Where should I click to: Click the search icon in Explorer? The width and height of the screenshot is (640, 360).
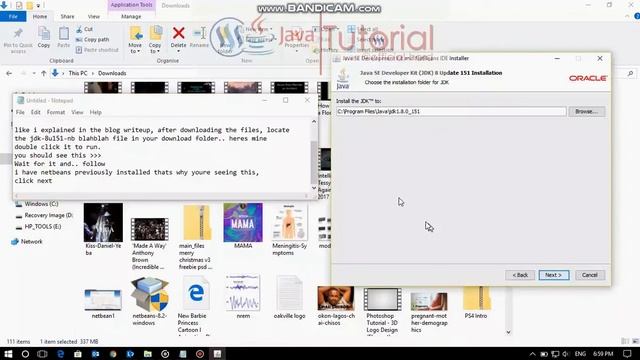click(x=630, y=73)
